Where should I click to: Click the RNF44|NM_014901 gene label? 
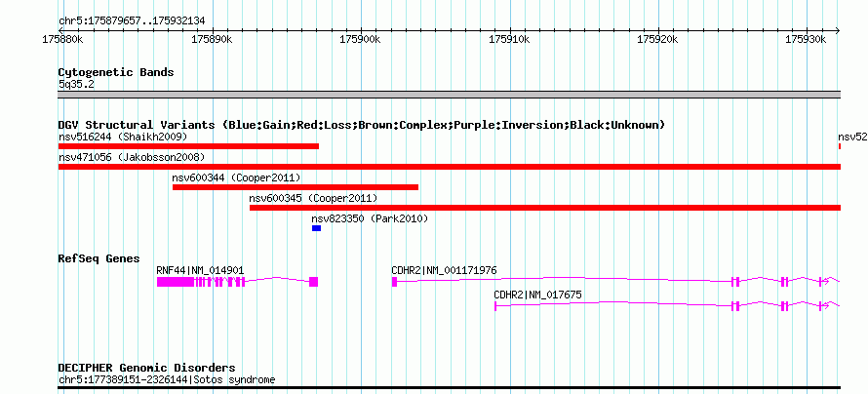(200, 270)
